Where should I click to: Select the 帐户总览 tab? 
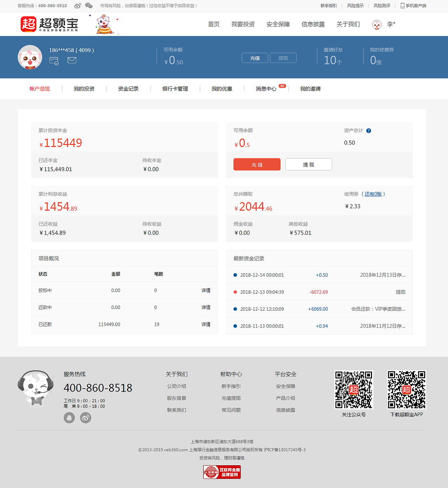[40, 89]
